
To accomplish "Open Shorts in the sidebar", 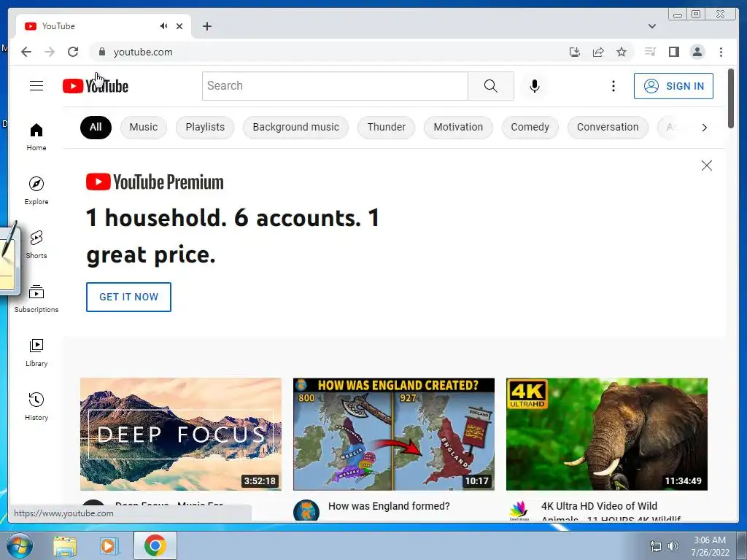I will coord(36,245).
